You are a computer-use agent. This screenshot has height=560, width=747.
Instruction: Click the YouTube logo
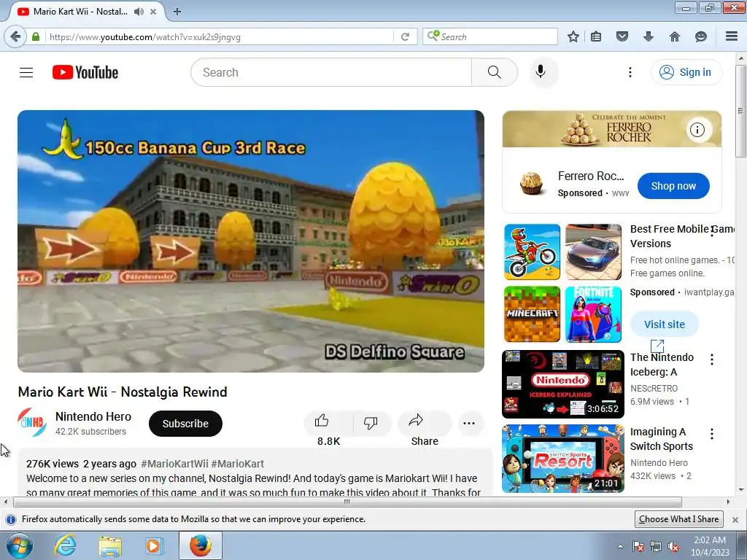point(85,72)
